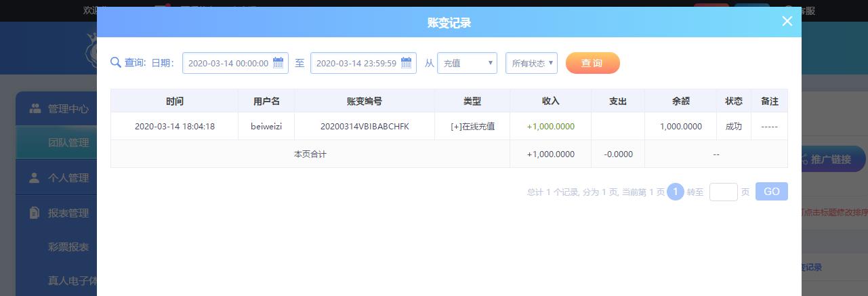Open the 所有状态 status dropdown
The height and width of the screenshot is (296, 868).
[x=531, y=63]
